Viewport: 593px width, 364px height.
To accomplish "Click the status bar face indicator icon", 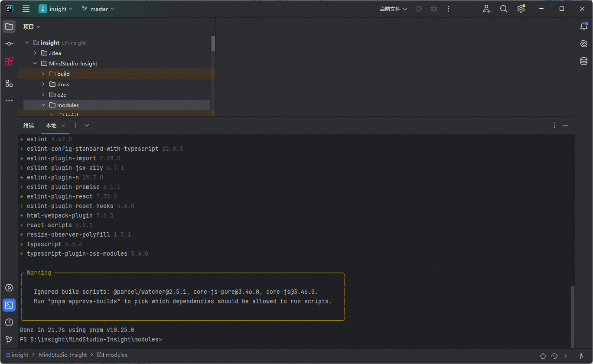I will click(554, 356).
